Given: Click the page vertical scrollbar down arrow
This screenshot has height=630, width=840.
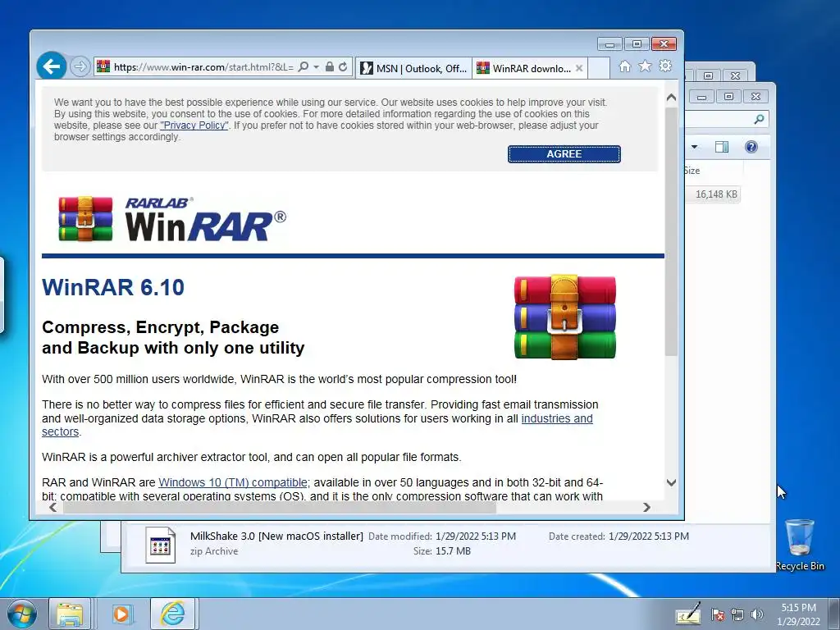Looking at the screenshot, I should click(671, 482).
